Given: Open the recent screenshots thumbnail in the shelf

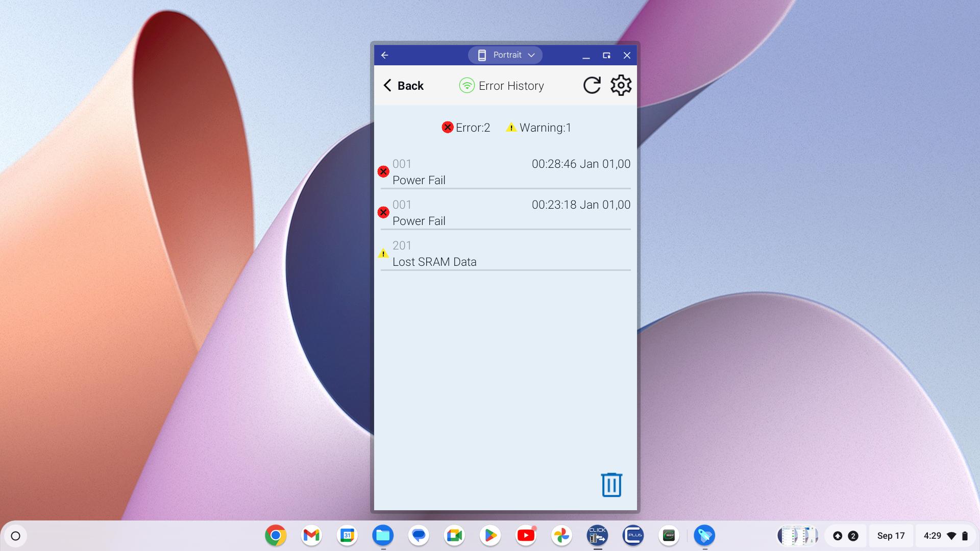Looking at the screenshot, I should coord(797,536).
